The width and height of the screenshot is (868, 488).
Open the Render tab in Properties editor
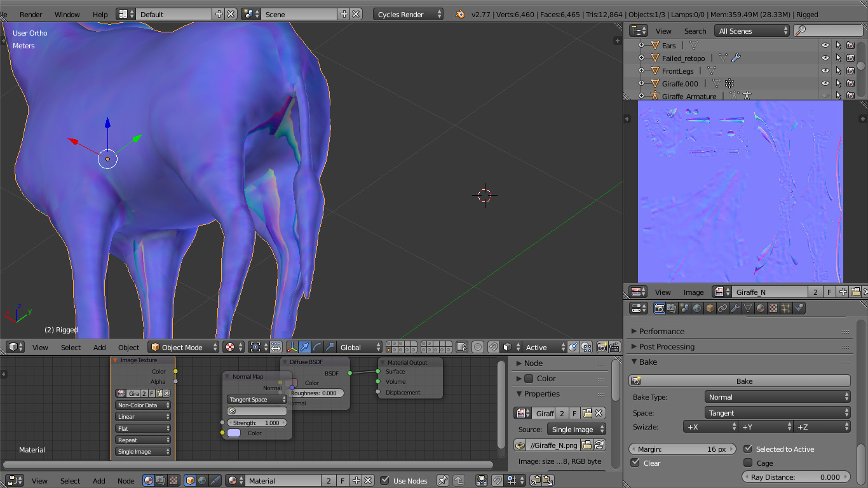click(660, 308)
